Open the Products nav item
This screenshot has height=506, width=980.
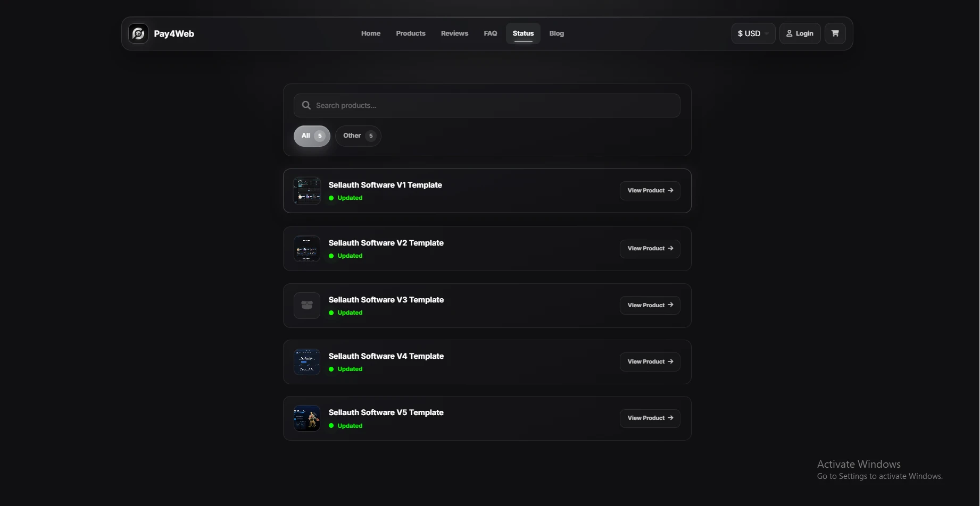pos(411,33)
